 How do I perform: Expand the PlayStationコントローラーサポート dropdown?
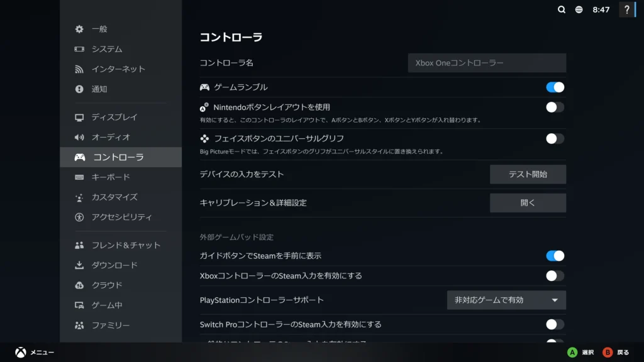(506, 300)
